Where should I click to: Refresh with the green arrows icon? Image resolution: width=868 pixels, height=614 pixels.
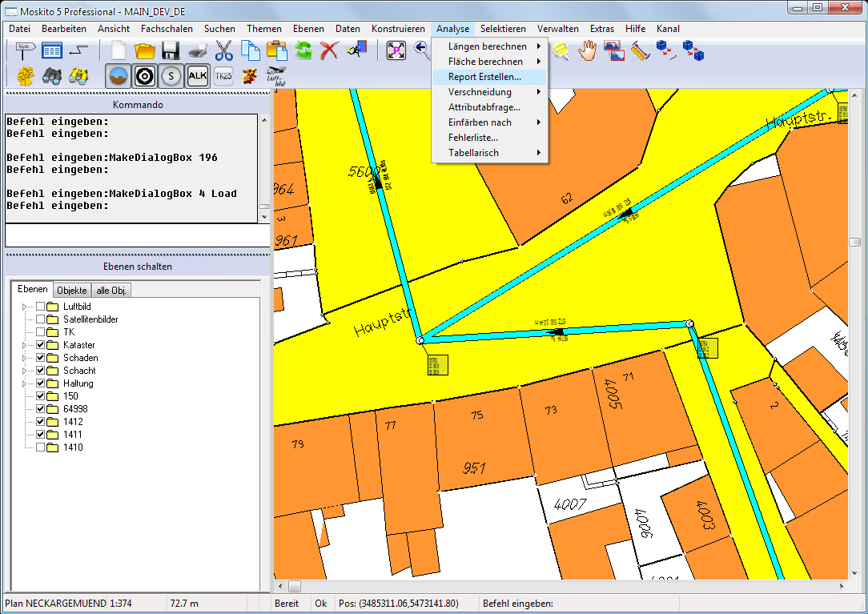(303, 50)
